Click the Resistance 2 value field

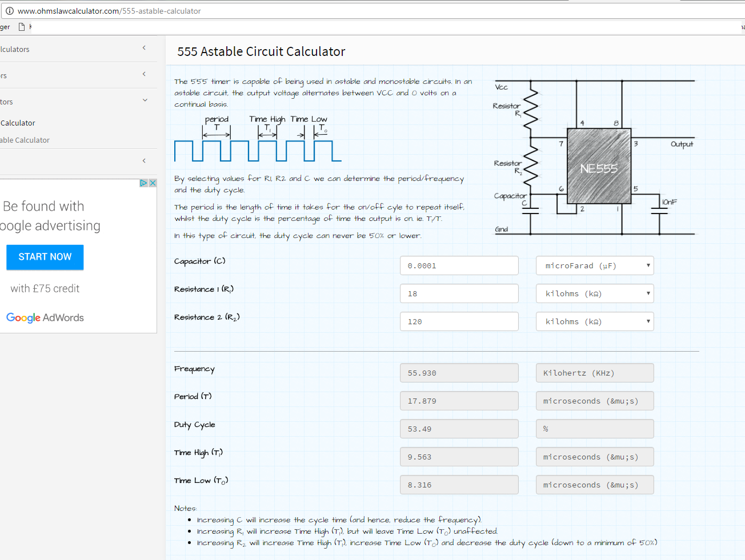[459, 321]
